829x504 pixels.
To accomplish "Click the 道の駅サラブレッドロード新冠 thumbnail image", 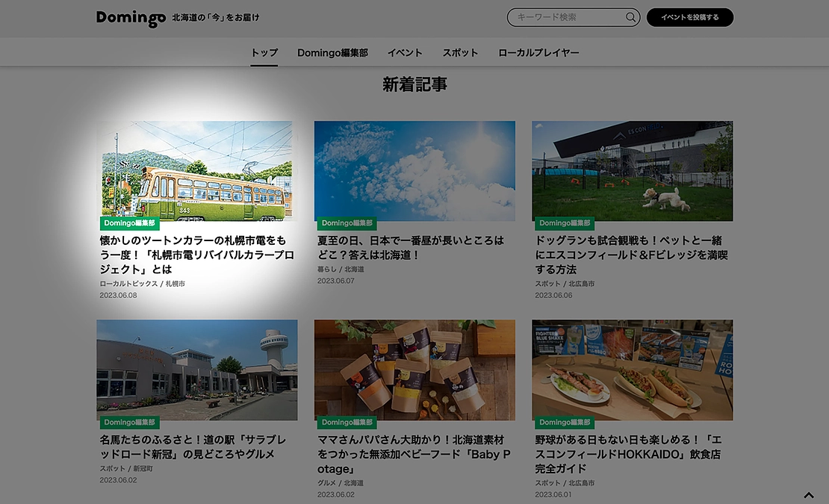I will click(196, 370).
